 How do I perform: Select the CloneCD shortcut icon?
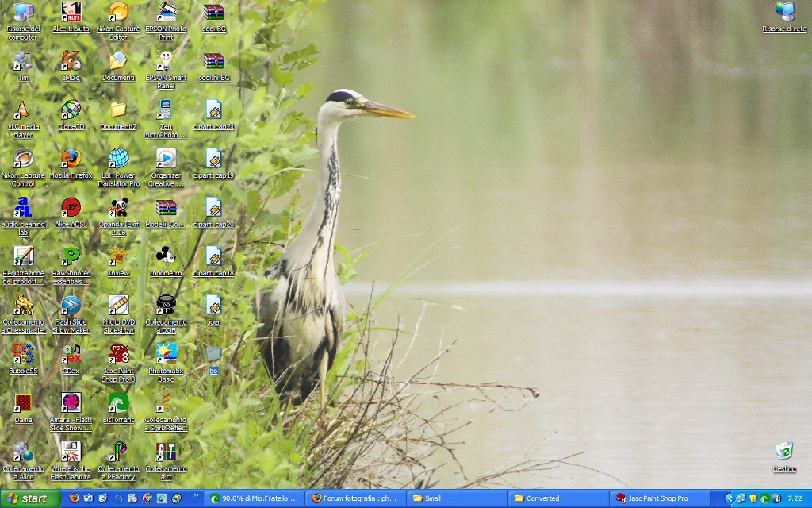(71, 110)
